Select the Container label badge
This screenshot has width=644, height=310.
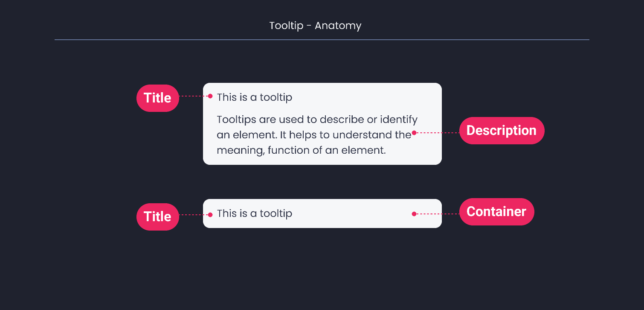point(496,212)
